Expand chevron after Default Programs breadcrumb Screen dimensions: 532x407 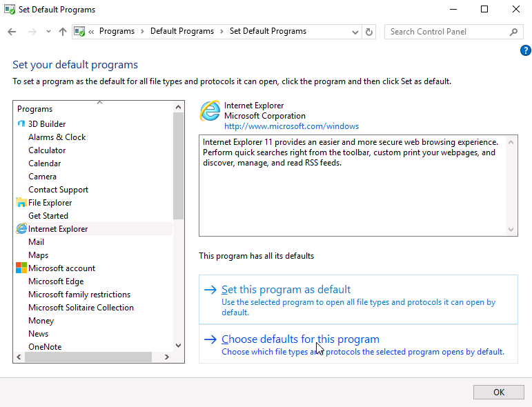[x=221, y=32]
